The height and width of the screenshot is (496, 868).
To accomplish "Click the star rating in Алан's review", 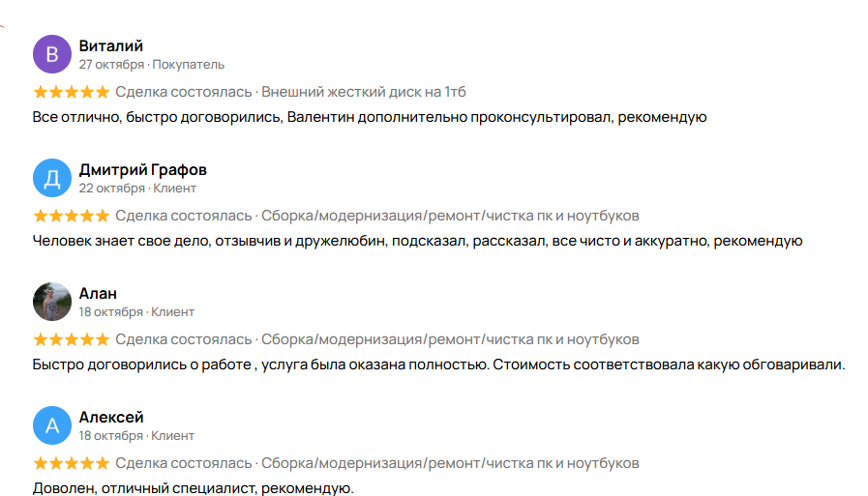I will coord(71,339).
